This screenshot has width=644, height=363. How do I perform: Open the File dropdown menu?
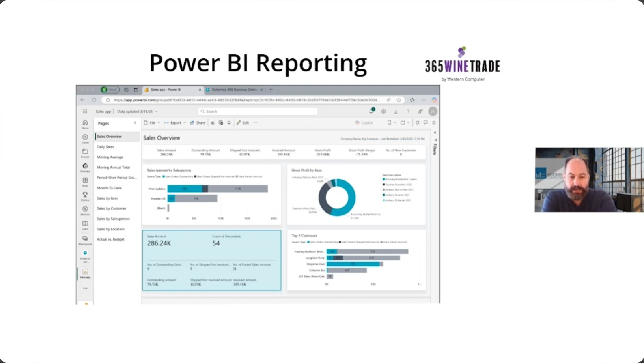point(152,122)
